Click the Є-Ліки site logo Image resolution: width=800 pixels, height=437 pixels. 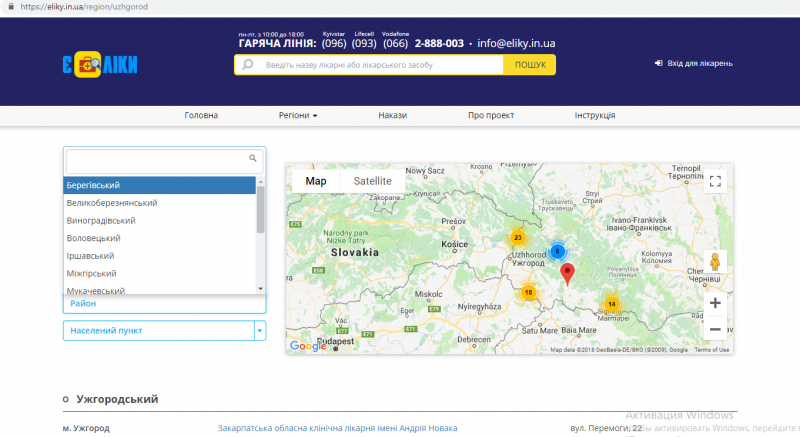coord(99,66)
